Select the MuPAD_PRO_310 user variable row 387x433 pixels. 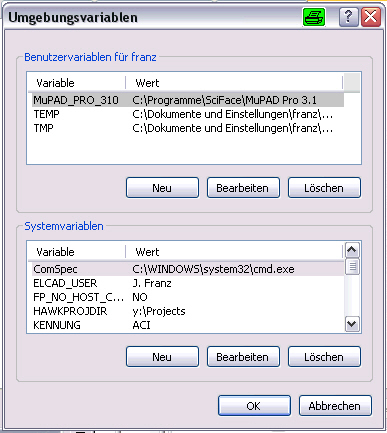point(188,100)
